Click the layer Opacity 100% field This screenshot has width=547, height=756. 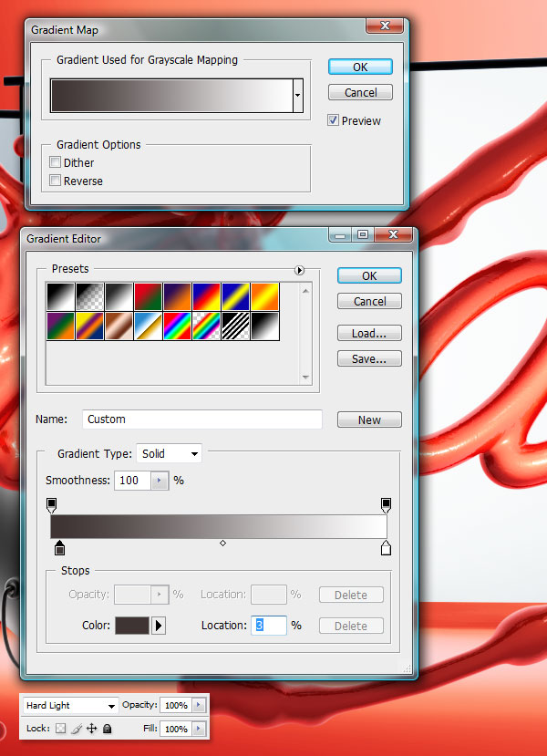pyautogui.click(x=176, y=705)
